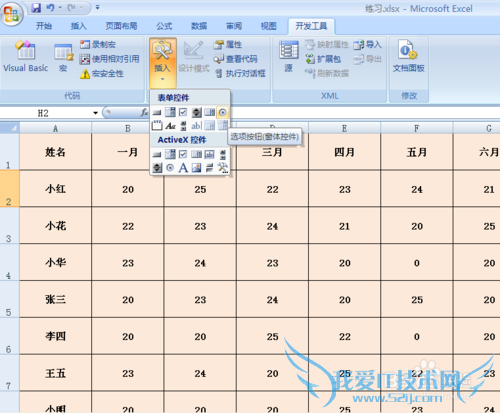The height and width of the screenshot is (413, 500).
Task: Insert an ActiveX Scroll Bar
Action: pyautogui.click(x=222, y=154)
